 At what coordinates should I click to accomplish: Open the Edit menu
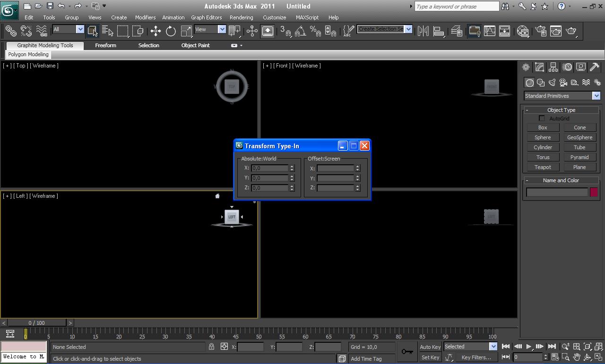(x=29, y=17)
